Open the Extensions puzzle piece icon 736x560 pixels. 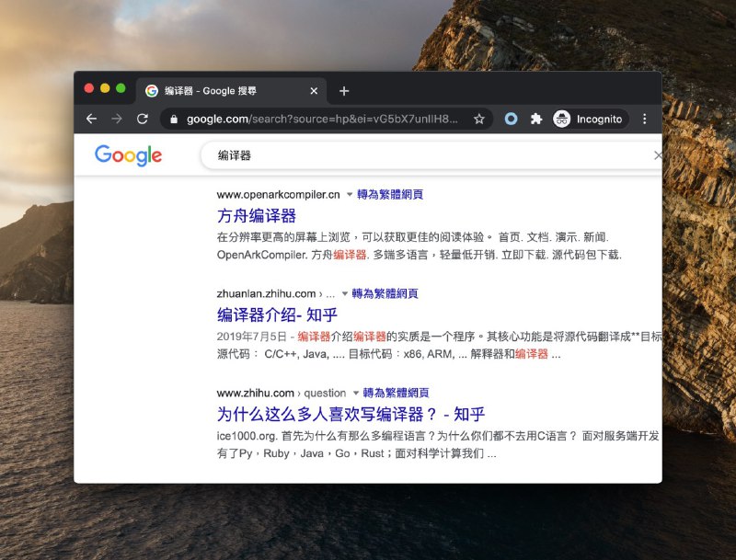536,119
